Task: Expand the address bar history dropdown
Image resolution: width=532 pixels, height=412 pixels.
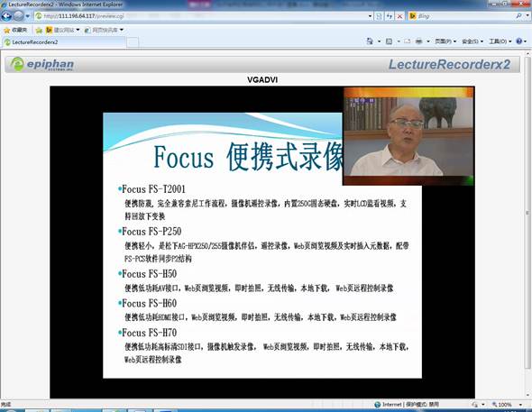Action: (x=370, y=16)
